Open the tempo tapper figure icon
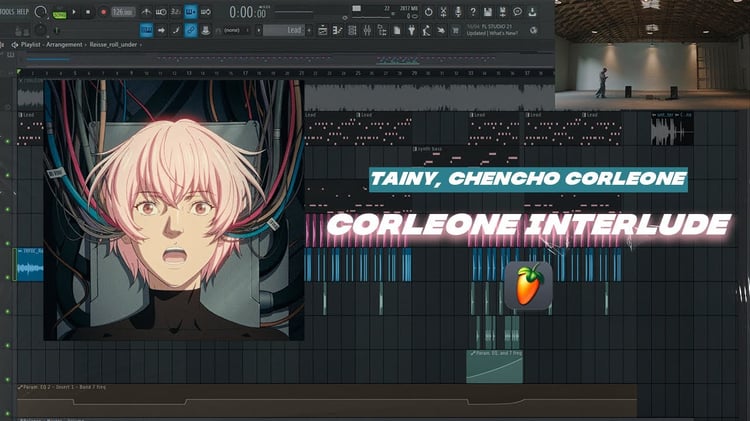The height and width of the screenshot is (421, 750). pyautogui.click(x=426, y=30)
